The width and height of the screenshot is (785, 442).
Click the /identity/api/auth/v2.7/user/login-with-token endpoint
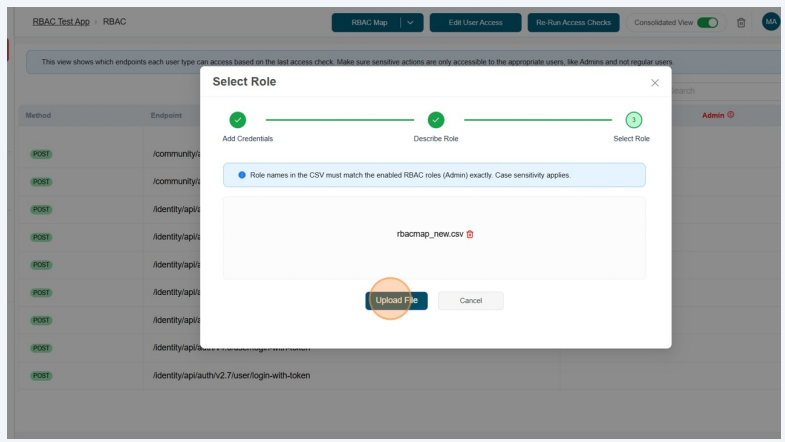pos(231,375)
